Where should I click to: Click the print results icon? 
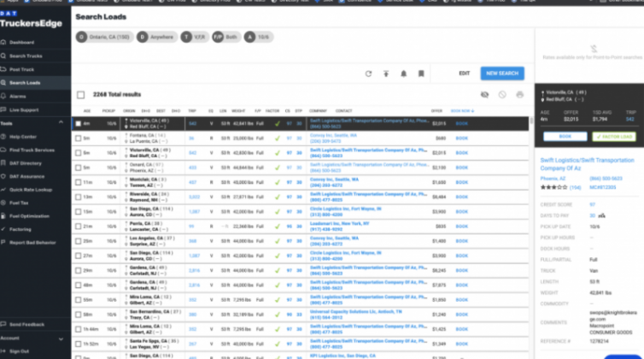pyautogui.click(x=519, y=95)
